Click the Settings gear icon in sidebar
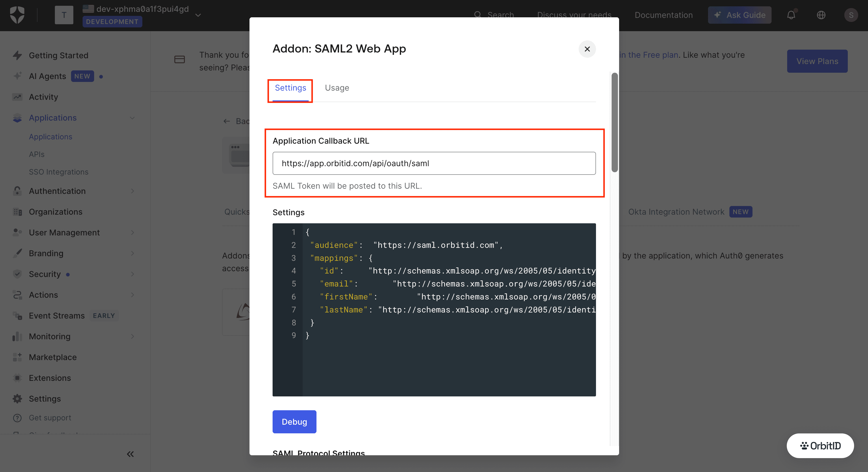 [17, 399]
